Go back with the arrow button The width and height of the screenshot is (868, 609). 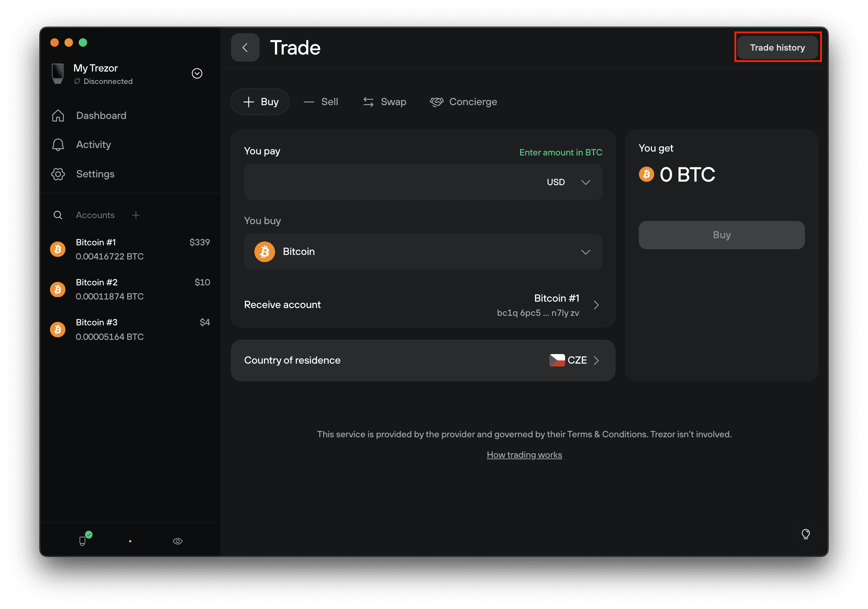[245, 47]
